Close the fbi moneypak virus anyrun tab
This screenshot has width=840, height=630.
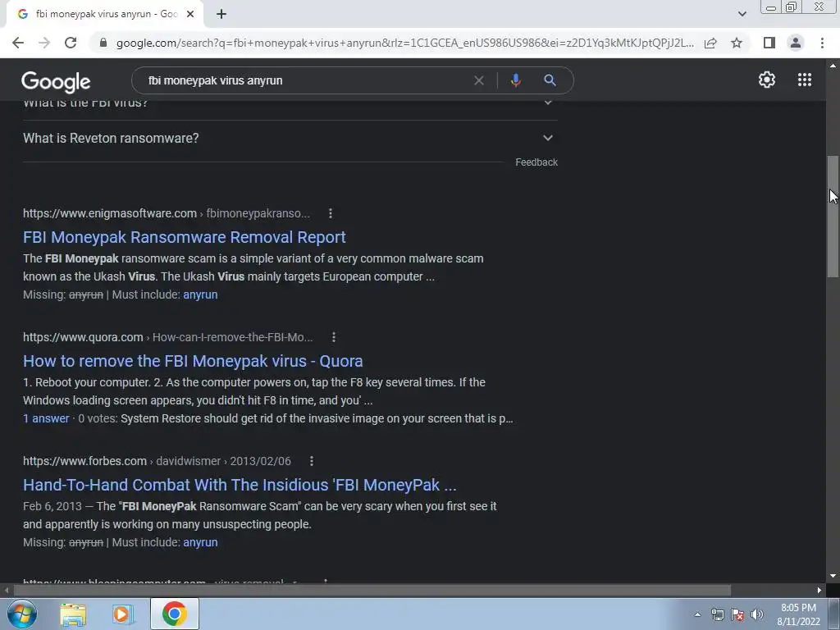click(x=190, y=15)
